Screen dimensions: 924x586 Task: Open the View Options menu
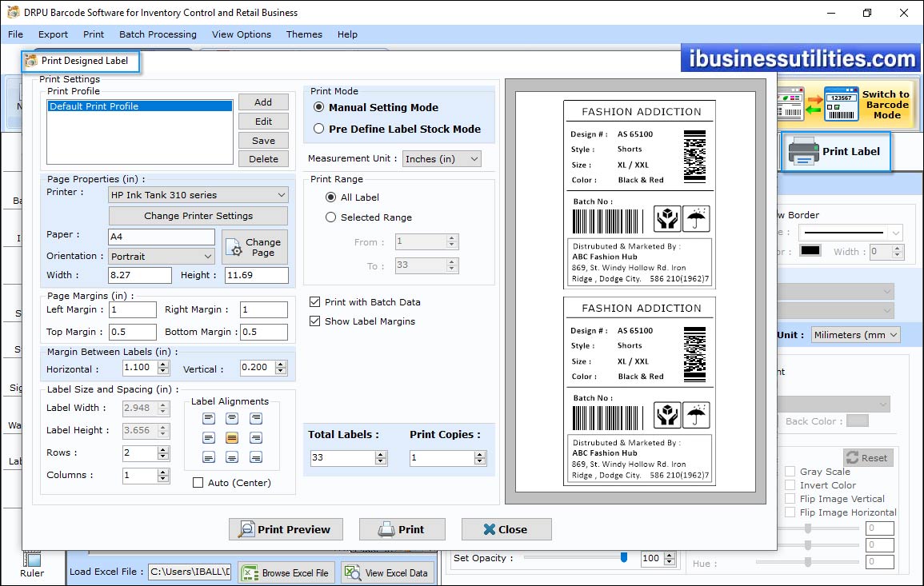click(242, 34)
